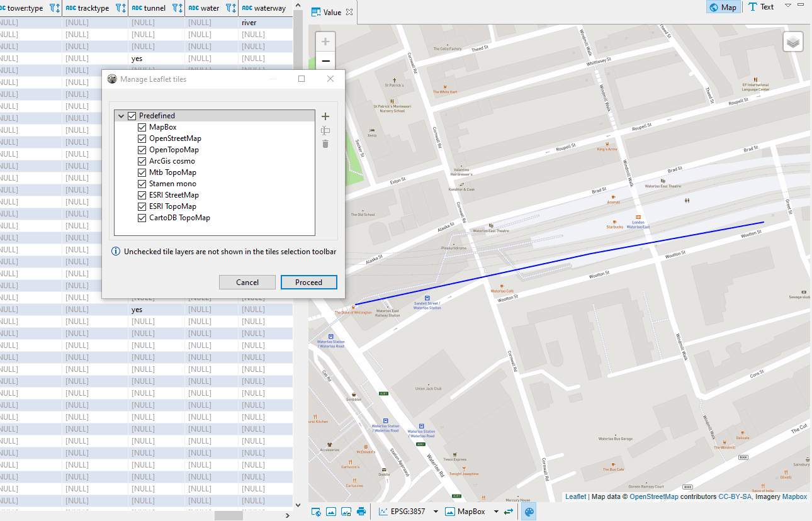
Task: Toggle the Predefined group checkbox
Action: click(x=132, y=116)
